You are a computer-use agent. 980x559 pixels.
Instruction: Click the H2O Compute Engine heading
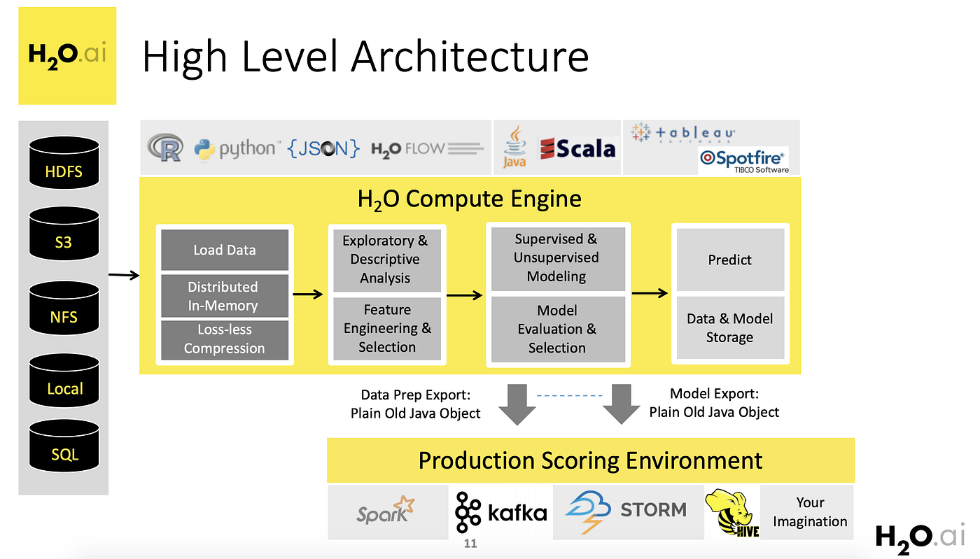(x=470, y=199)
